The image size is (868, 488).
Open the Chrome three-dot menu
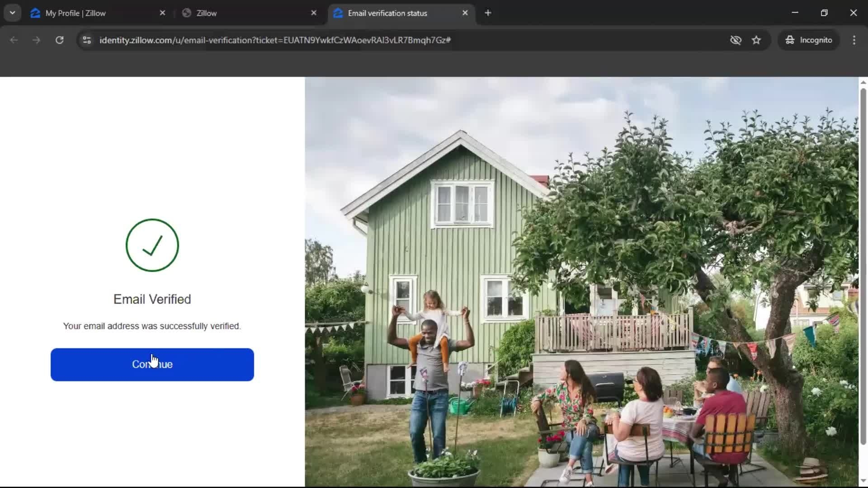(854, 40)
